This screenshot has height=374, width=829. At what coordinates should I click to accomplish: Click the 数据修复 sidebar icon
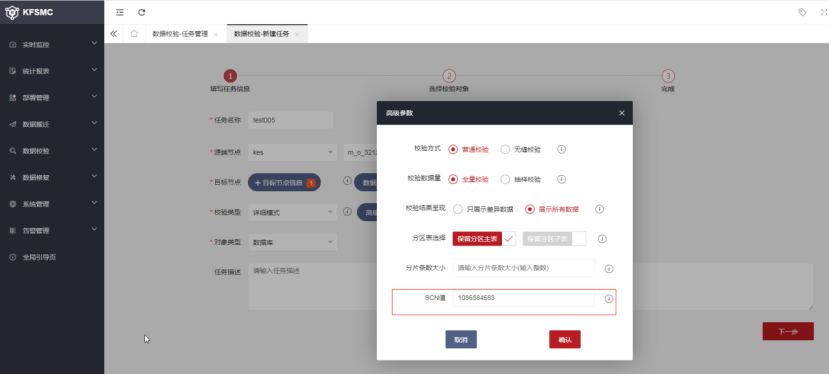(x=13, y=178)
